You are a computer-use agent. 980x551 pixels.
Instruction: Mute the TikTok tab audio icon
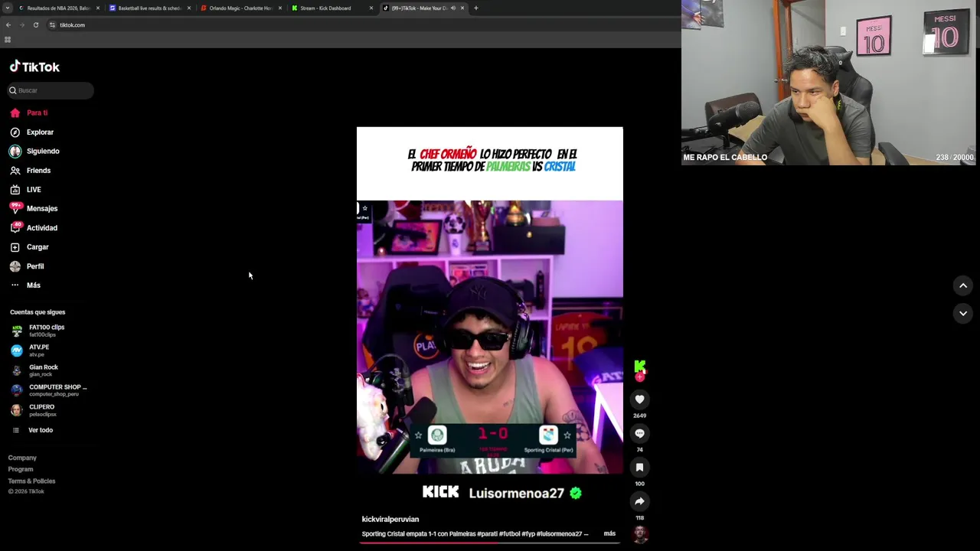coord(452,8)
